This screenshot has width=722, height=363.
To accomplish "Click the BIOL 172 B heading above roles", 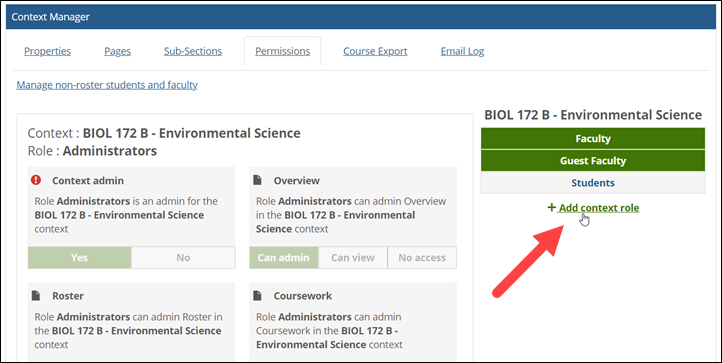I will (593, 115).
